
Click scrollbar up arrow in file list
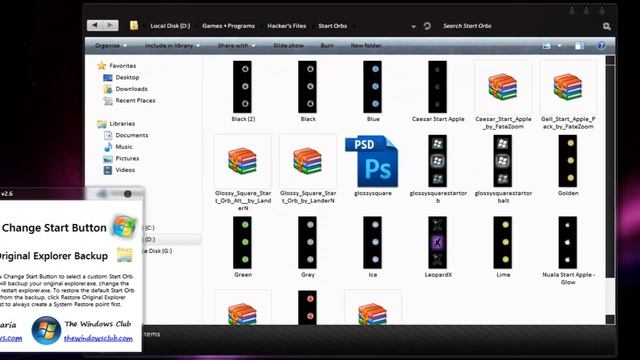pyautogui.click(x=610, y=60)
